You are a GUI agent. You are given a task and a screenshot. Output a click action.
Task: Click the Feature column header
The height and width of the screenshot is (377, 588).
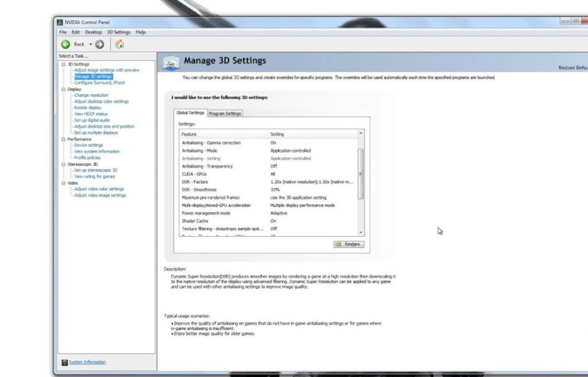(224, 134)
